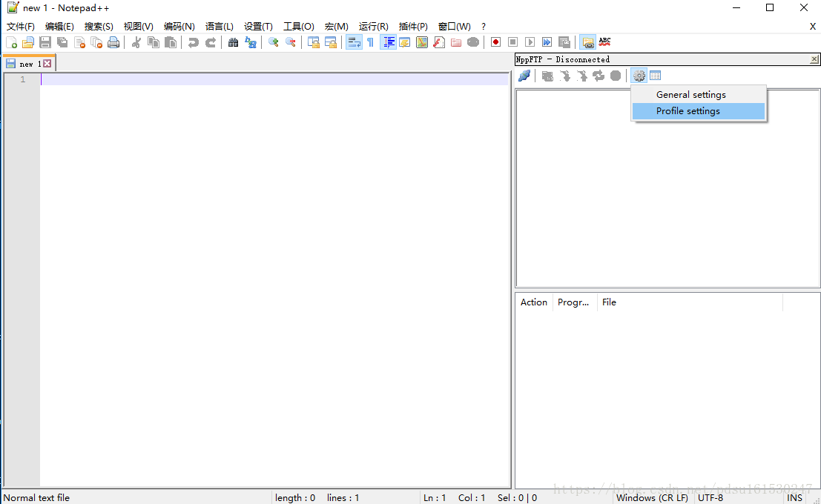Click the NppFTP refresh icon
The width and height of the screenshot is (821, 504).
[599, 76]
